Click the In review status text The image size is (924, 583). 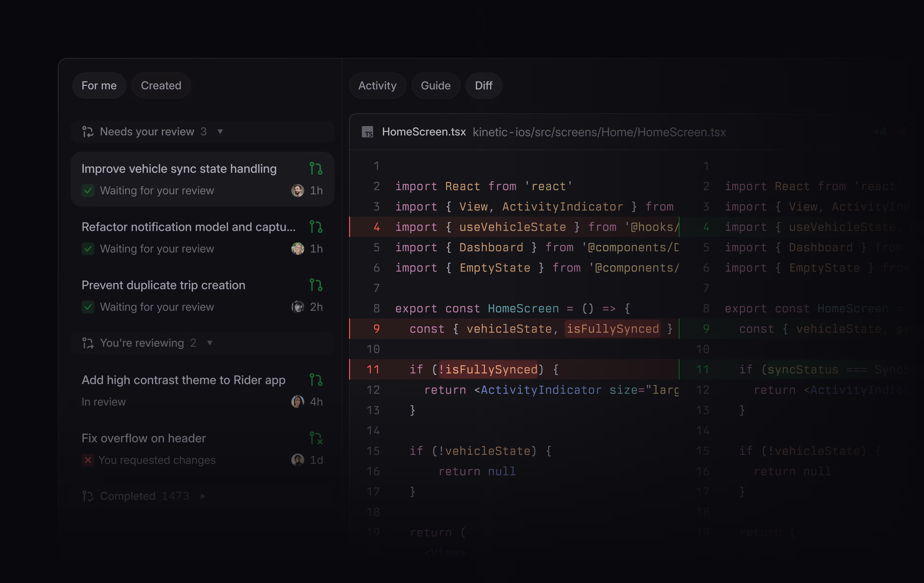(104, 401)
